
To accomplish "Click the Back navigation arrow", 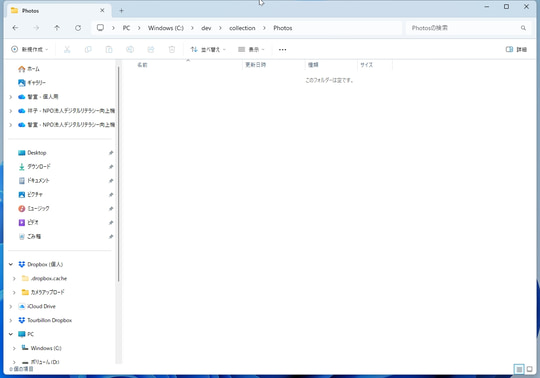I will tap(15, 28).
